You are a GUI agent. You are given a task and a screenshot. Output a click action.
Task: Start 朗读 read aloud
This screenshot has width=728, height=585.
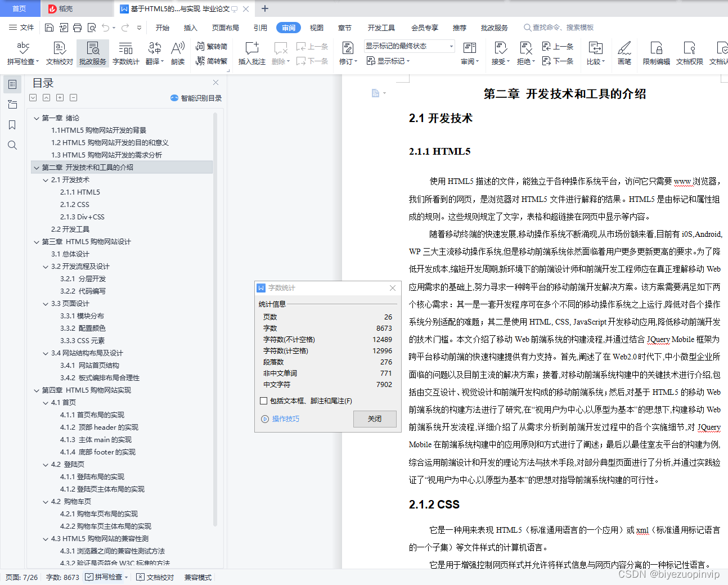click(x=178, y=53)
